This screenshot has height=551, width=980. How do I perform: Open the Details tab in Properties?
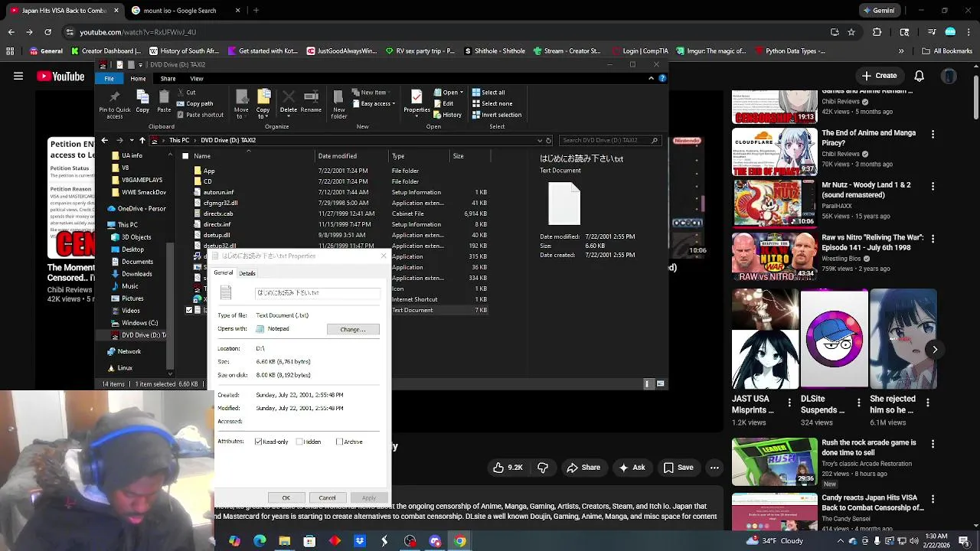[x=247, y=273]
